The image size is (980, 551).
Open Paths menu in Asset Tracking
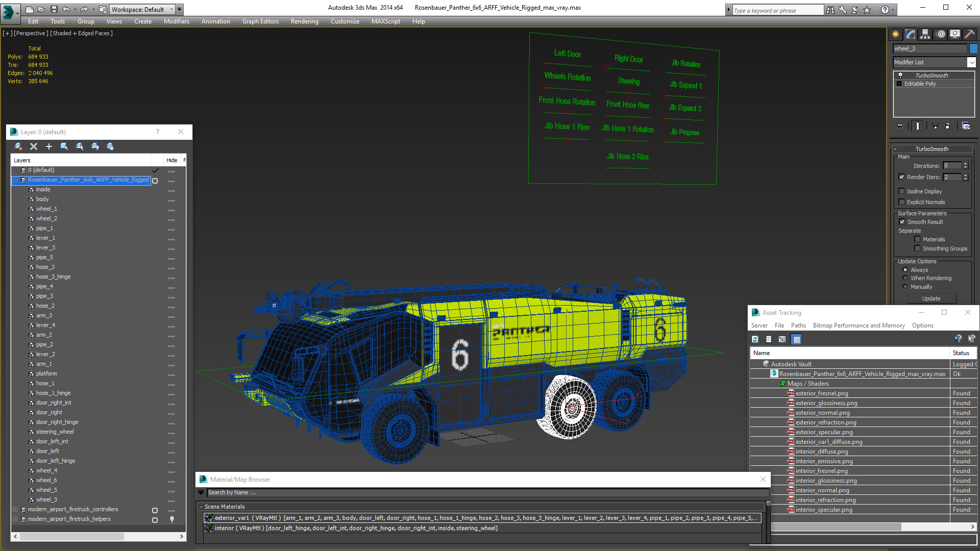coord(798,325)
